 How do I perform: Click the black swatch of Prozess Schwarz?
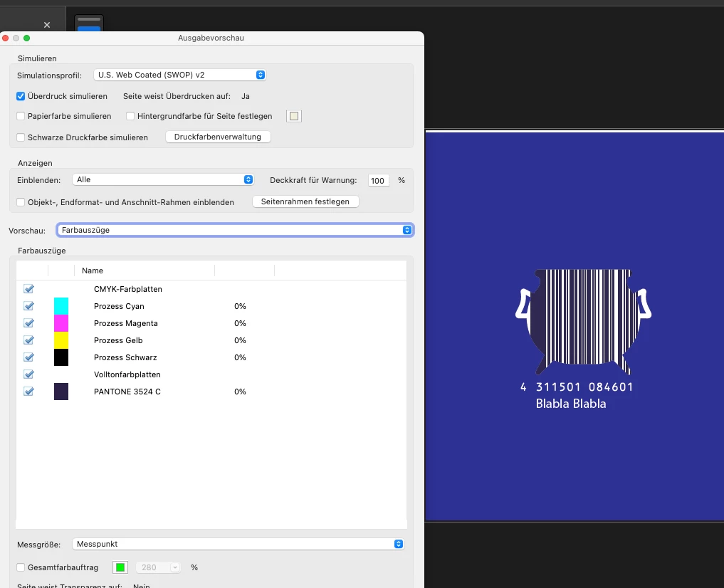coord(61,357)
